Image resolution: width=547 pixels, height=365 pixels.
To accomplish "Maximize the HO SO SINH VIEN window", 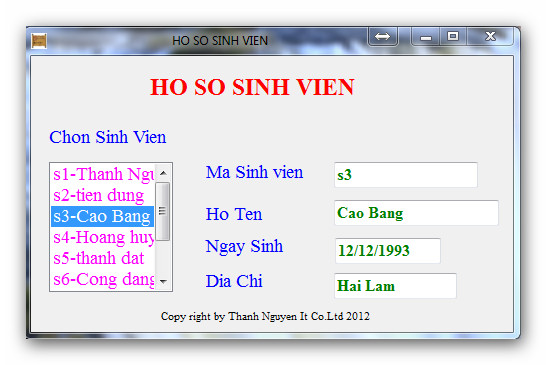I will tap(453, 36).
